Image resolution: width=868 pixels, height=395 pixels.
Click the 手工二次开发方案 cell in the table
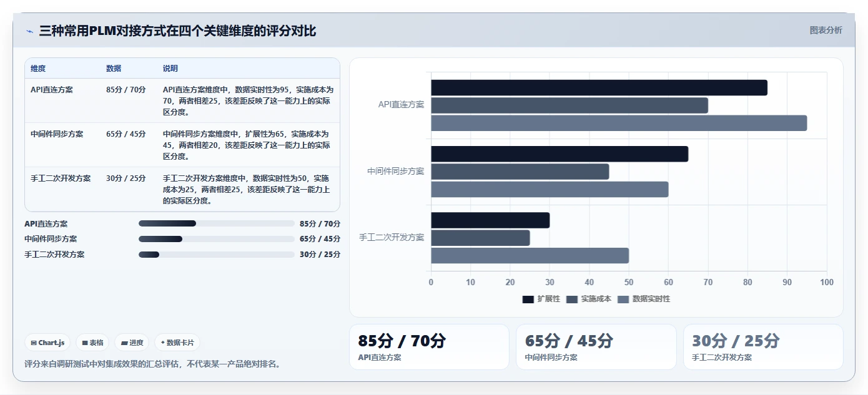click(x=61, y=178)
